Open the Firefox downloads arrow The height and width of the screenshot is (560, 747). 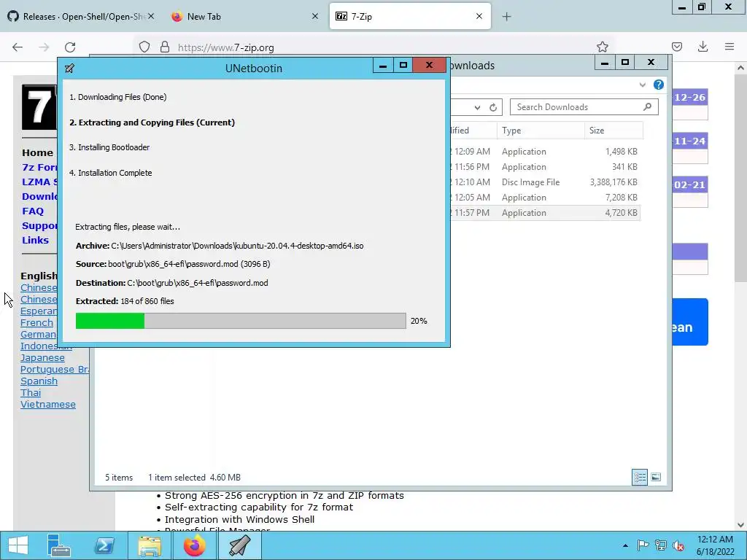pyautogui.click(x=703, y=47)
